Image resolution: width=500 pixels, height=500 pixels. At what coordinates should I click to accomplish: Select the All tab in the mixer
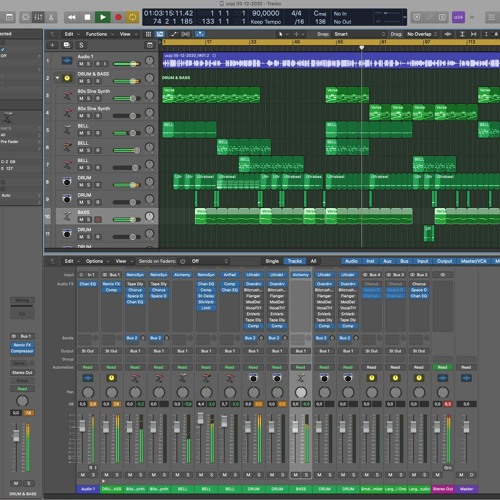[313, 261]
